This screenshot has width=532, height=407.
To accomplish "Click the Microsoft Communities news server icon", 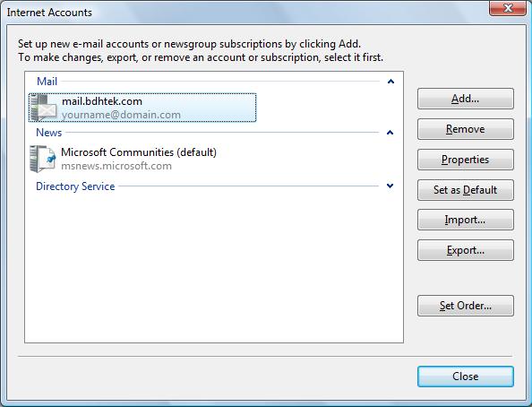I will [x=42, y=159].
